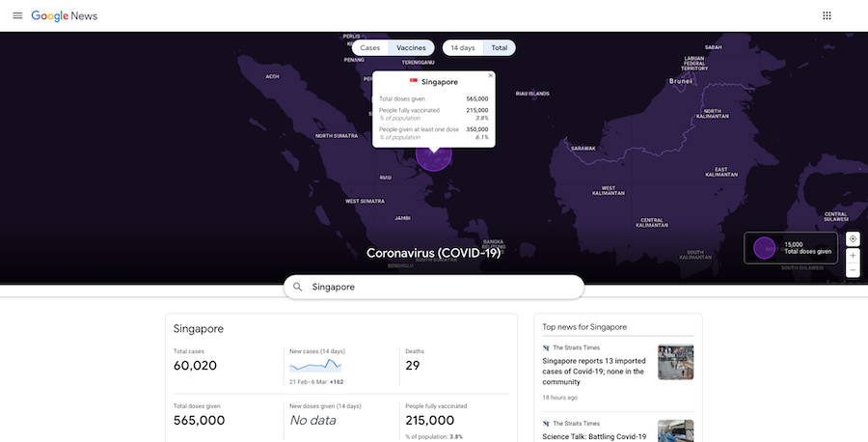Switch map to Cases view

(x=369, y=47)
